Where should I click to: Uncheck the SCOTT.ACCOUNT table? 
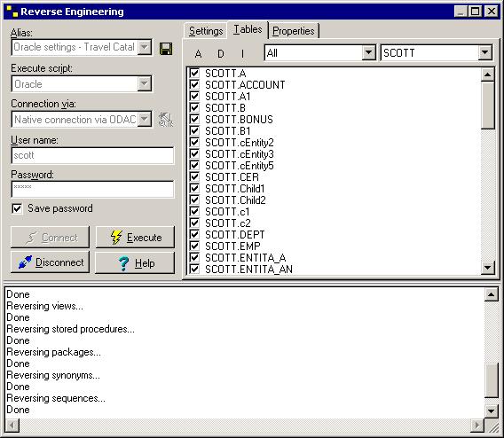(194, 84)
